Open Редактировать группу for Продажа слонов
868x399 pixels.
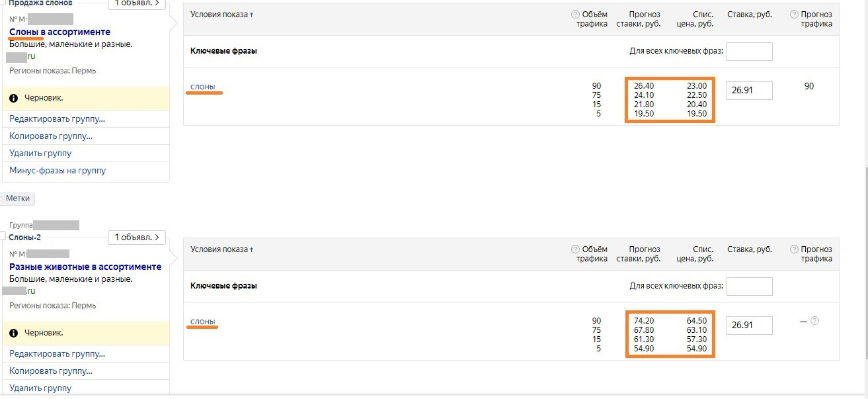58,119
